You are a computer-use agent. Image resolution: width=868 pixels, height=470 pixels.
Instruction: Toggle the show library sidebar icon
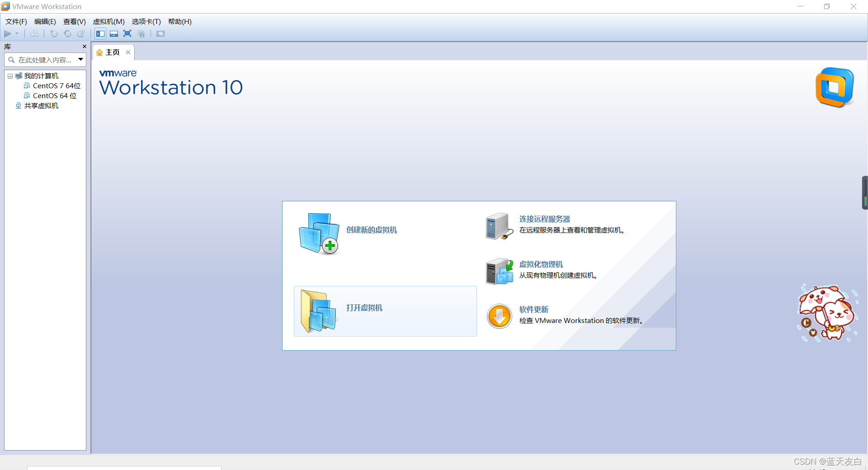pyautogui.click(x=100, y=34)
